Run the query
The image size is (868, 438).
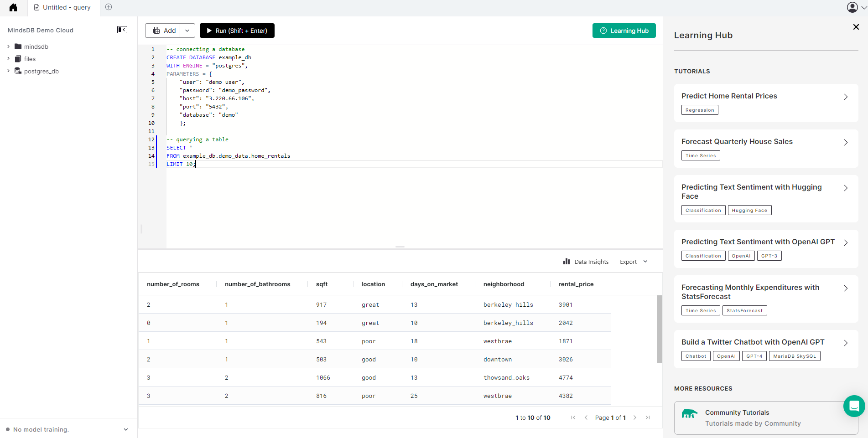coord(237,31)
